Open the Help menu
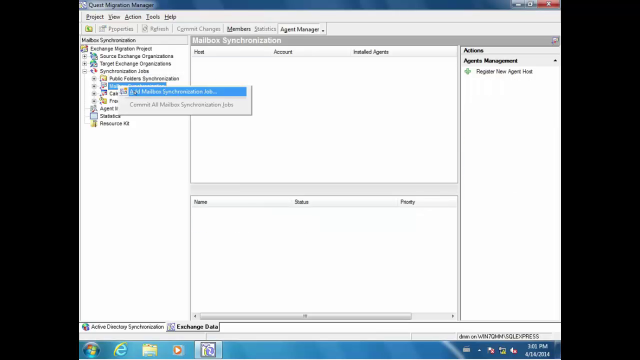640x360 pixels. pos(170,17)
